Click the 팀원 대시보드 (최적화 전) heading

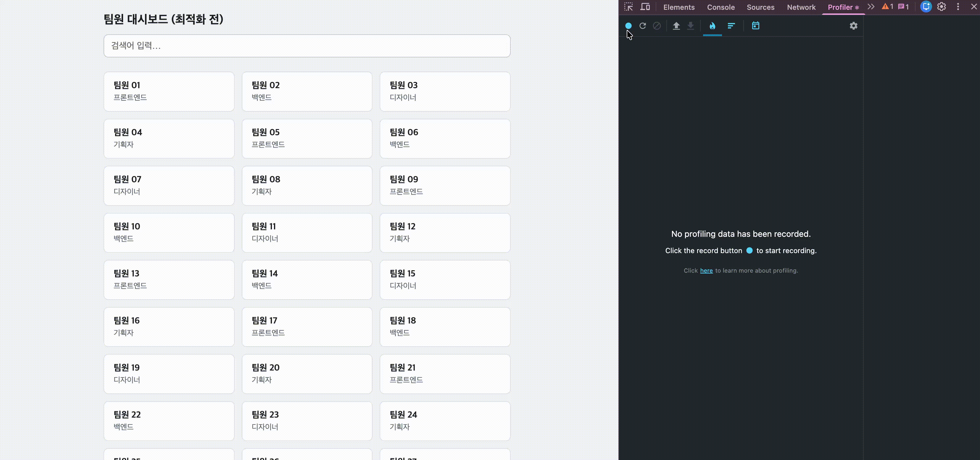click(164, 19)
